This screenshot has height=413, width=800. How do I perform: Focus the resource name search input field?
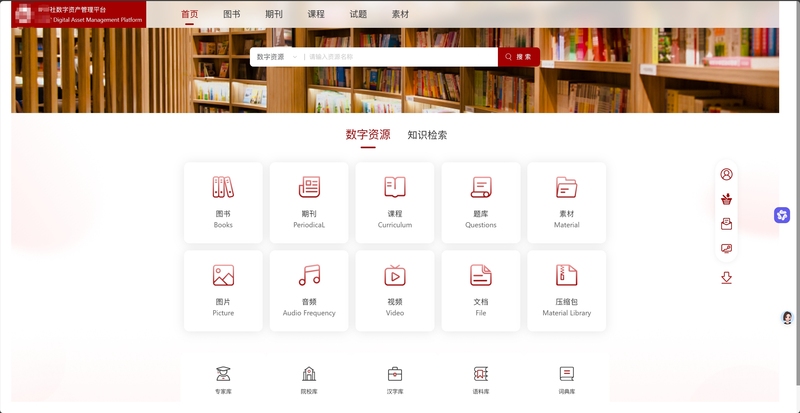(401, 57)
